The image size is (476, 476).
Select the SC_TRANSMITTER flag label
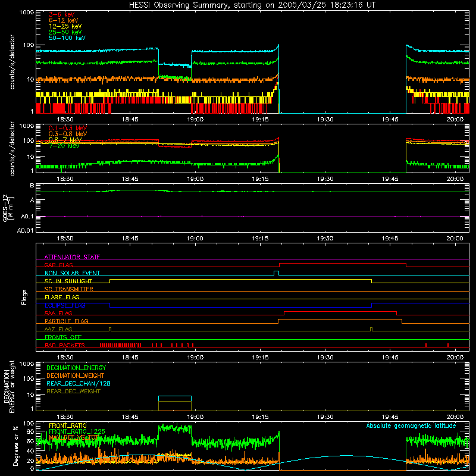point(68,289)
